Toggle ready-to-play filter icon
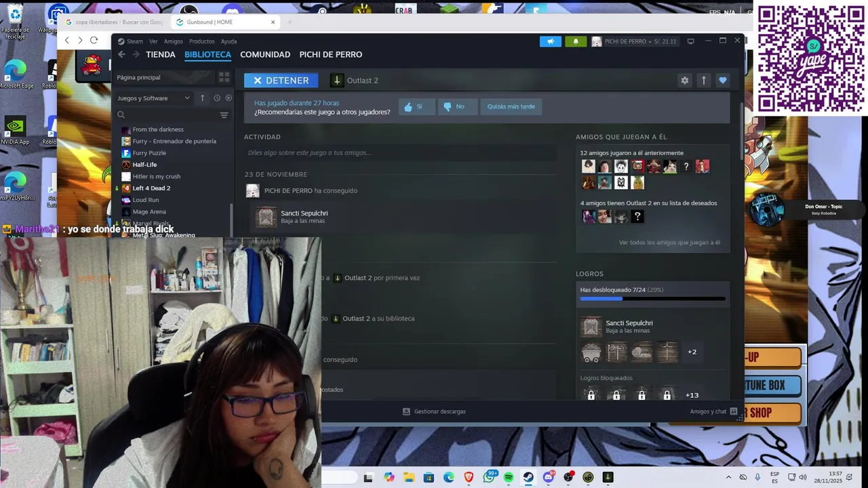 coord(229,98)
